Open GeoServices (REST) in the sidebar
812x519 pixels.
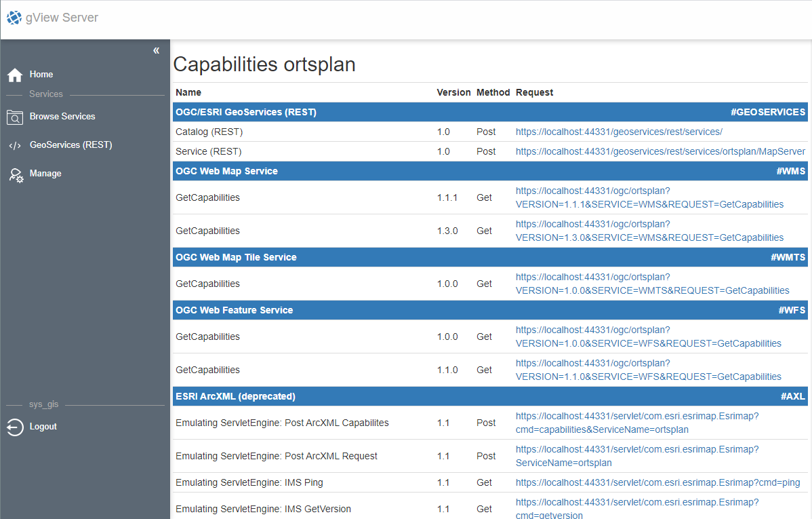coord(71,145)
